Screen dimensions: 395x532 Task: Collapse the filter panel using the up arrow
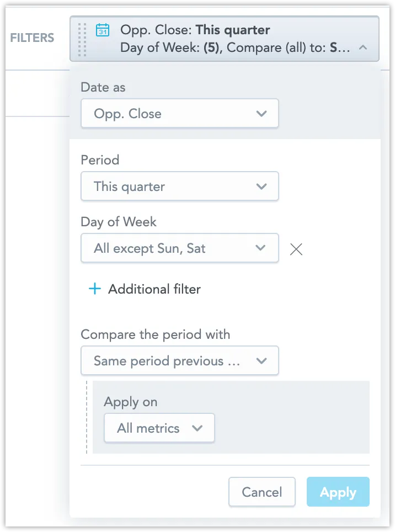point(364,47)
